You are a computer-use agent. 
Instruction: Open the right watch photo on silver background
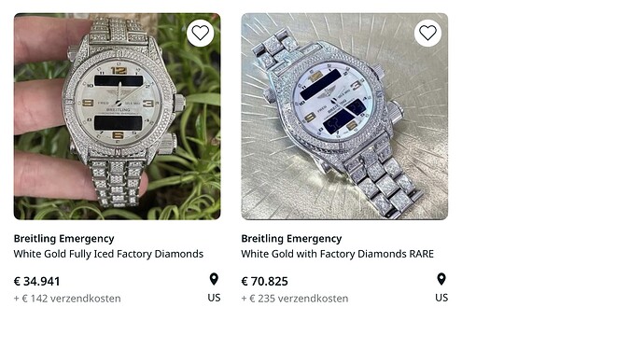(x=344, y=117)
